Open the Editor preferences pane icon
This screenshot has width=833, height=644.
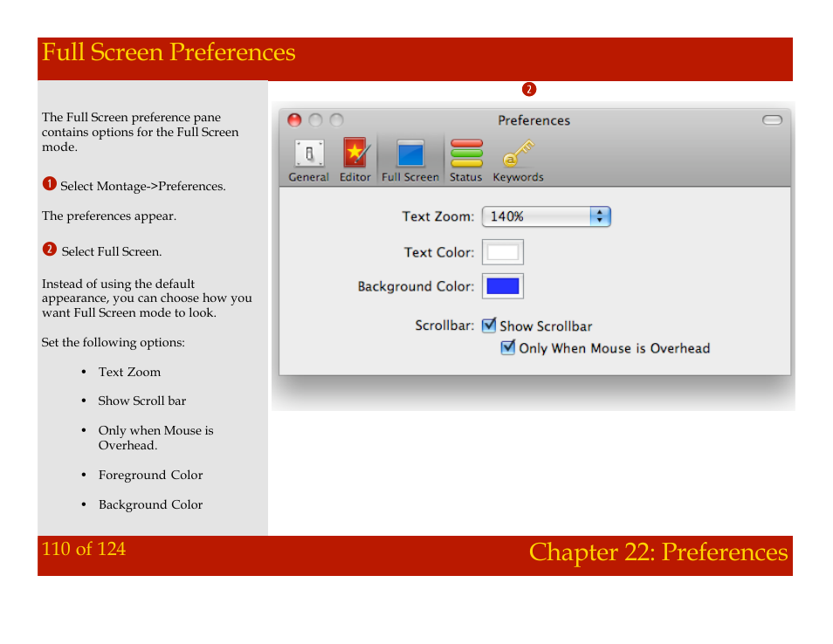[355, 161]
